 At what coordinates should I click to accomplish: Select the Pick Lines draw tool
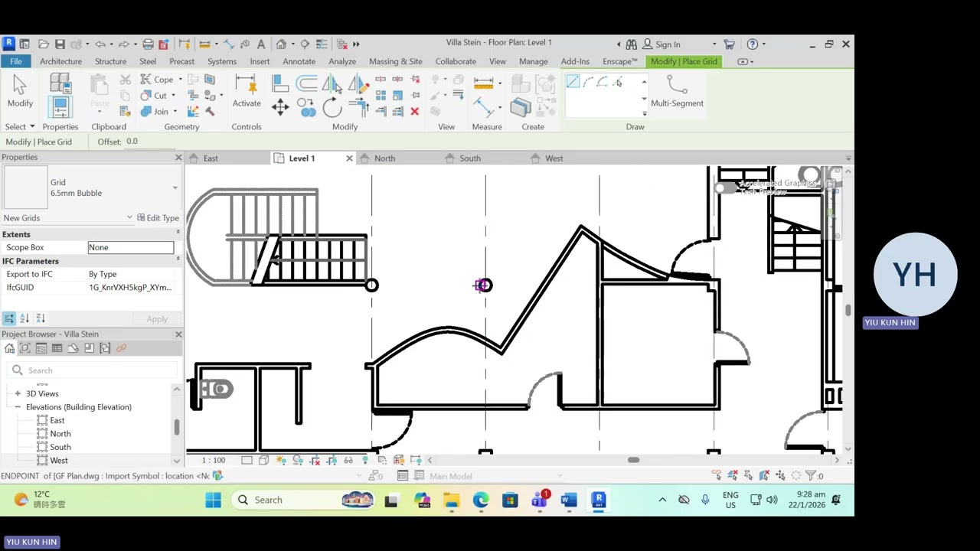(618, 82)
